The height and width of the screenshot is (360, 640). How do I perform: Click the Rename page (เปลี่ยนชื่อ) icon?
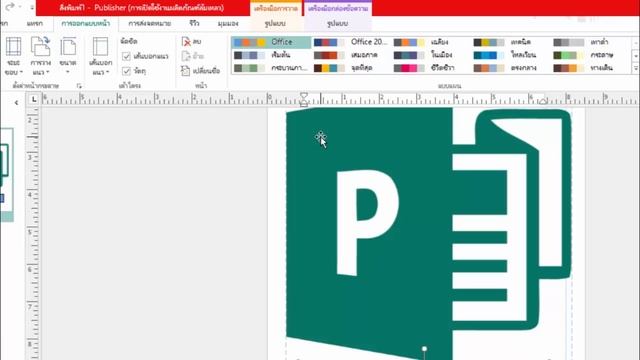(x=186, y=71)
